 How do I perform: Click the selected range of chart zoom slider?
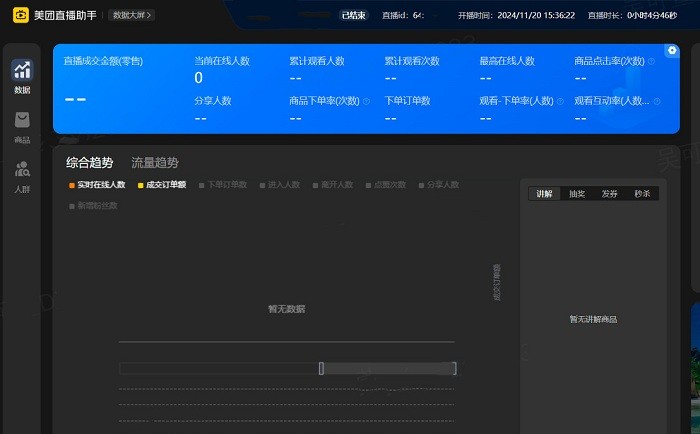pos(388,368)
